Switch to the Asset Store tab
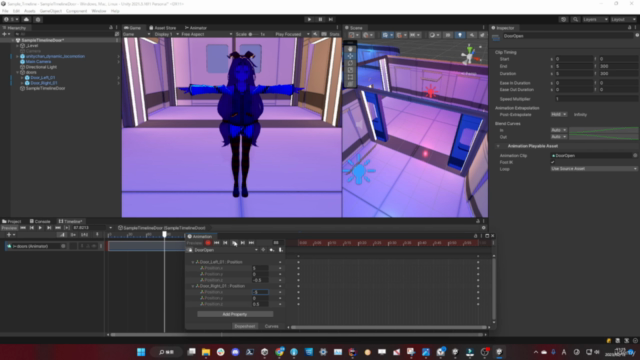640x360 pixels. [x=163, y=28]
